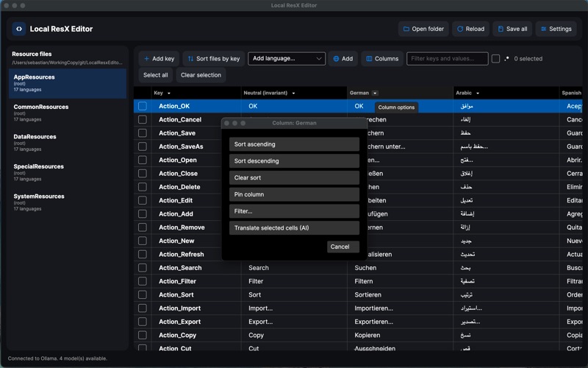Click the German cell reading Kopieren

[x=400, y=336]
